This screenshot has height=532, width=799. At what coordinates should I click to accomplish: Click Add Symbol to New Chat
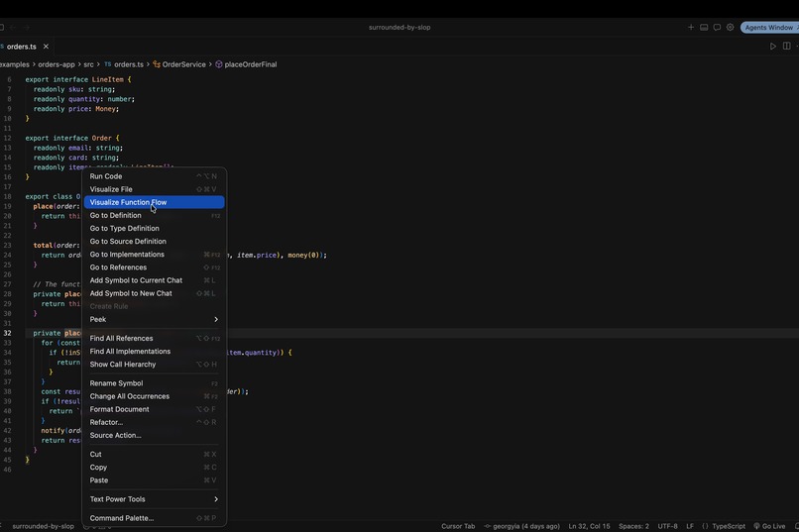tap(154, 293)
